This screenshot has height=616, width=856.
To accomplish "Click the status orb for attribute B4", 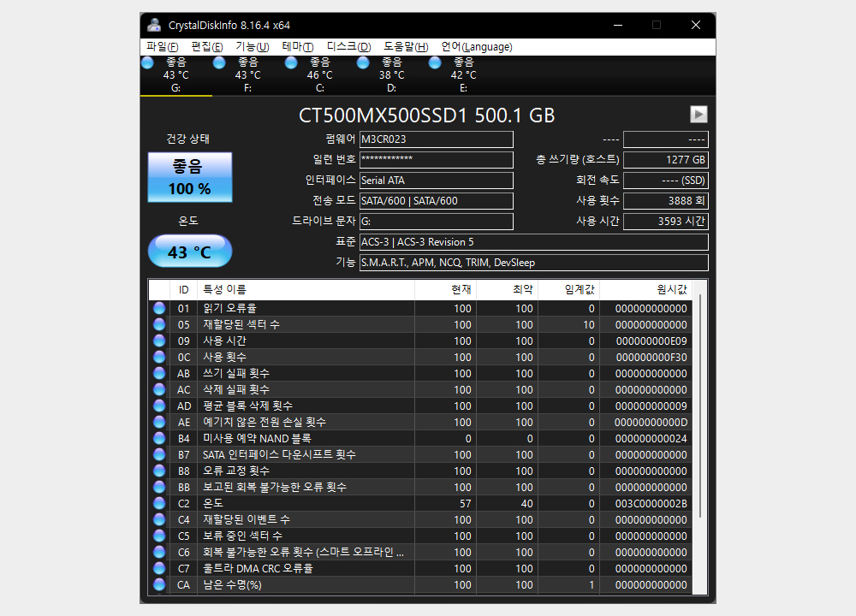I will [x=159, y=438].
